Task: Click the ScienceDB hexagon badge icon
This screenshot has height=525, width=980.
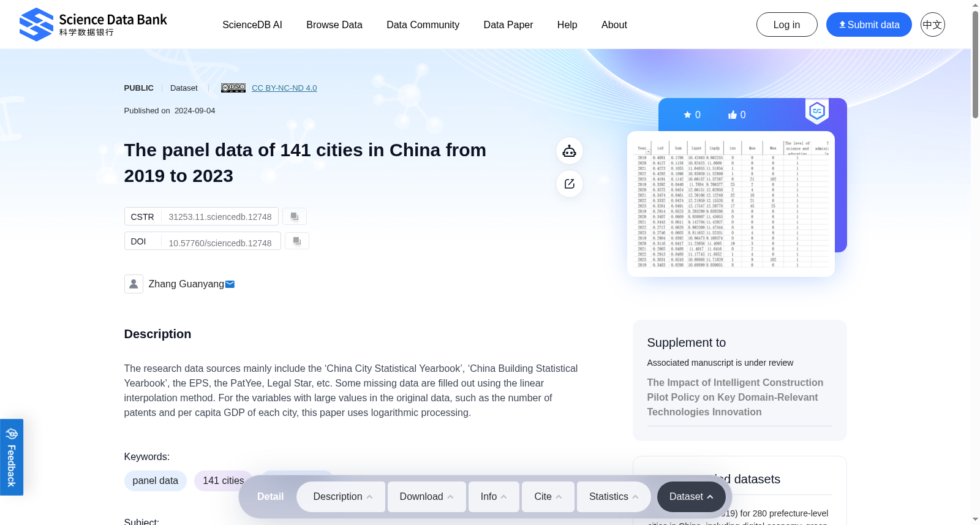Action: point(817,111)
